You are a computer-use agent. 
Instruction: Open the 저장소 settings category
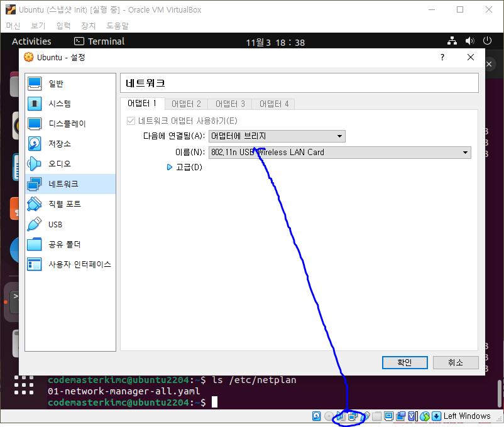pyautogui.click(x=70, y=144)
